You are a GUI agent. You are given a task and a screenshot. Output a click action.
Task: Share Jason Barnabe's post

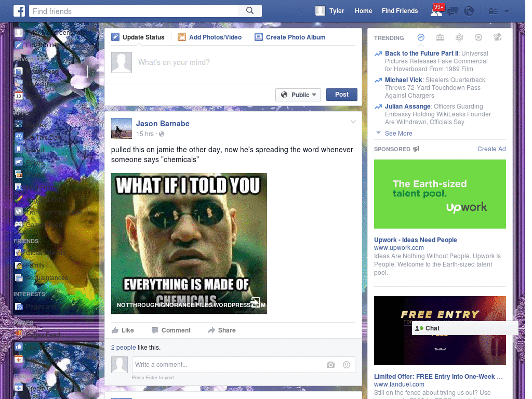(x=221, y=330)
